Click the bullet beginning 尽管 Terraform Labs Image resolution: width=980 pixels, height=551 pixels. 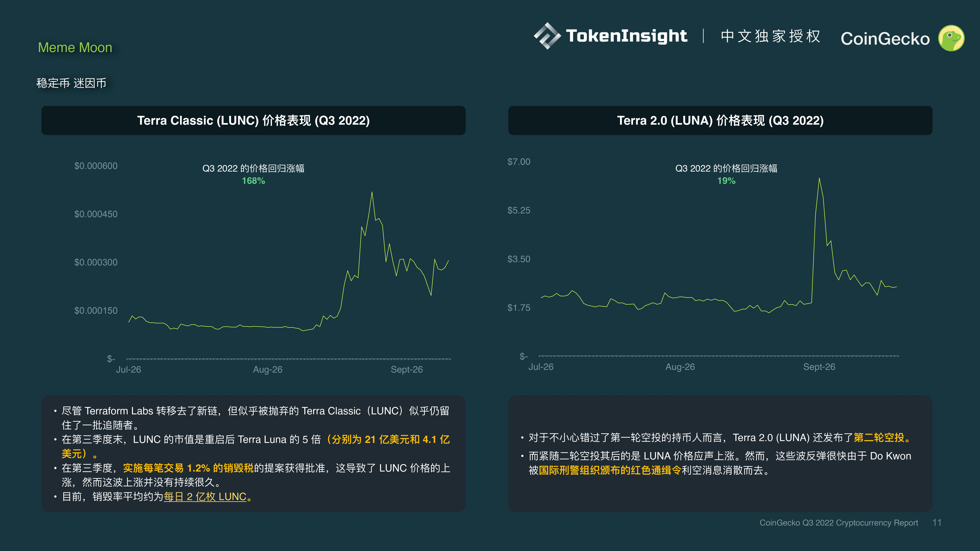click(x=256, y=418)
